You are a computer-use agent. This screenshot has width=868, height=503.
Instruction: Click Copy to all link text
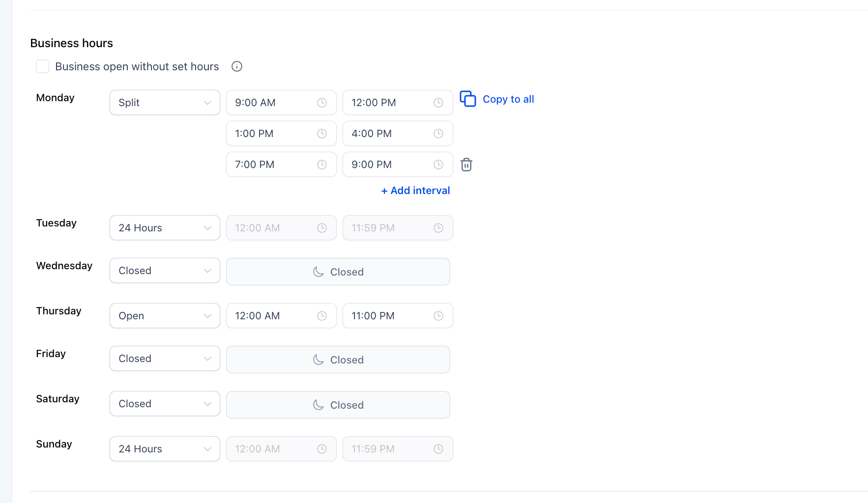tap(508, 99)
